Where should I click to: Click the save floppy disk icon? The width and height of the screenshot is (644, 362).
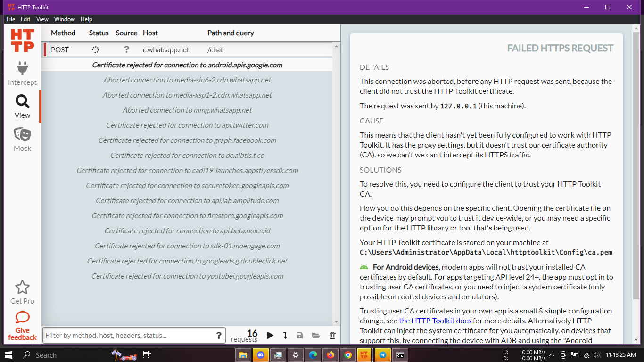point(299,336)
